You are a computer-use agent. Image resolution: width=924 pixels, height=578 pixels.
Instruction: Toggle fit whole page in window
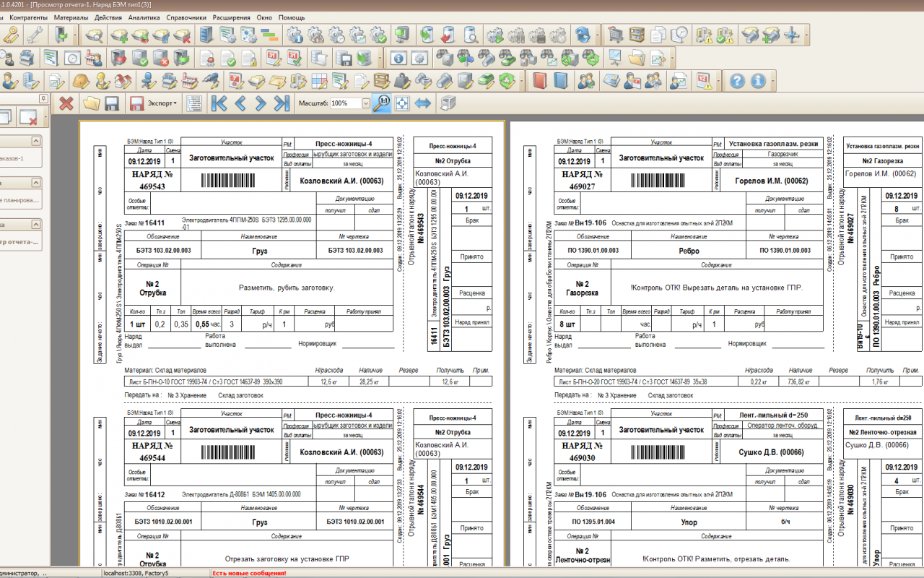pos(402,103)
